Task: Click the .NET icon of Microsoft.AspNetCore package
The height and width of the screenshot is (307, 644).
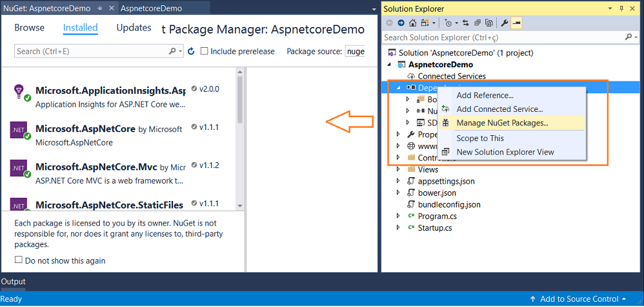Action: (20, 131)
